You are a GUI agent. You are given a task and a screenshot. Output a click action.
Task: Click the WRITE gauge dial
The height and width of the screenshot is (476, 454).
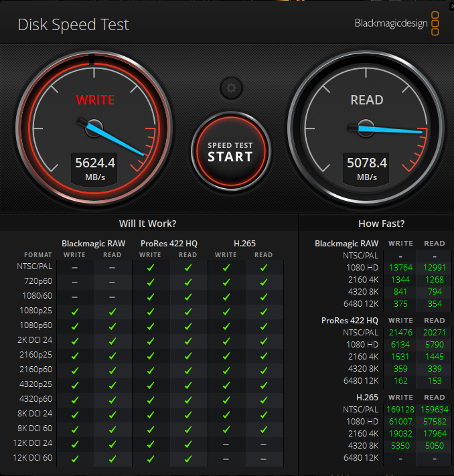coord(94,129)
